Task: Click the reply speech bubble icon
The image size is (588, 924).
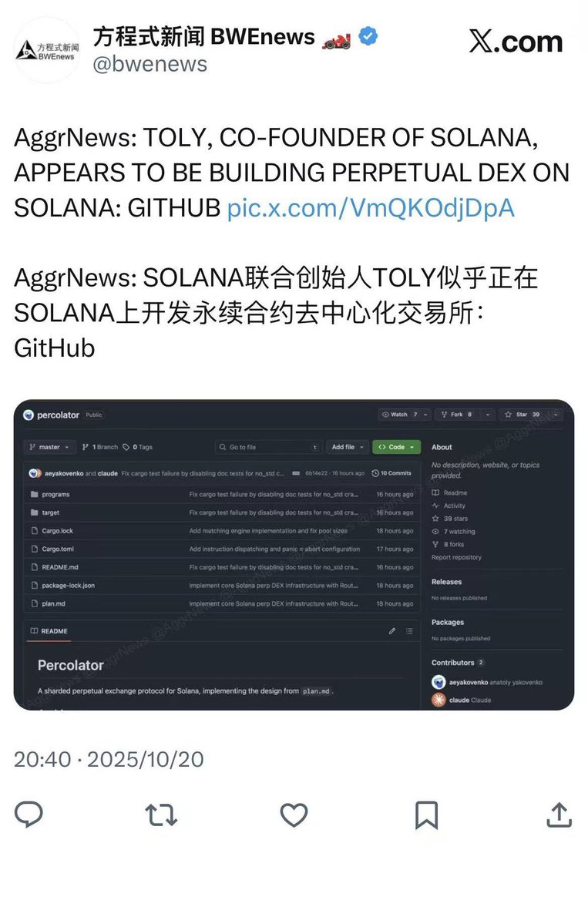Action: pos(29,815)
